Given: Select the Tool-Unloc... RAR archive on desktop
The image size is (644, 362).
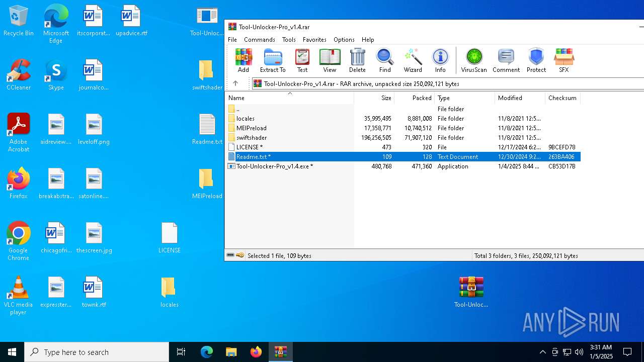Looking at the screenshot, I should [471, 292].
